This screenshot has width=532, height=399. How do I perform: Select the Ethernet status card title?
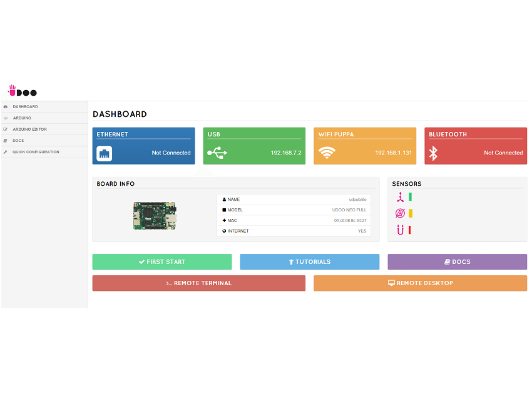pos(112,134)
